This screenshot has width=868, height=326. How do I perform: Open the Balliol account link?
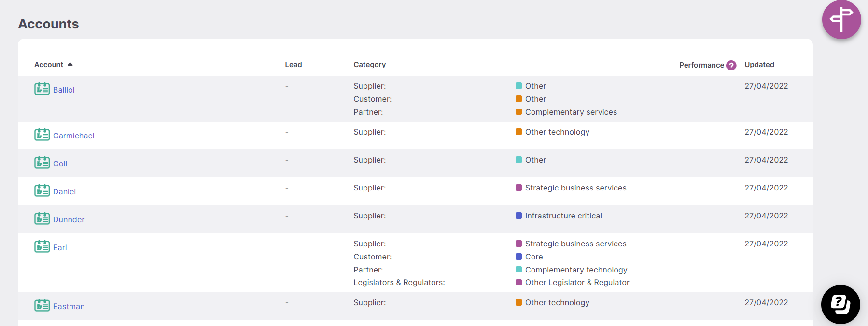(x=64, y=90)
